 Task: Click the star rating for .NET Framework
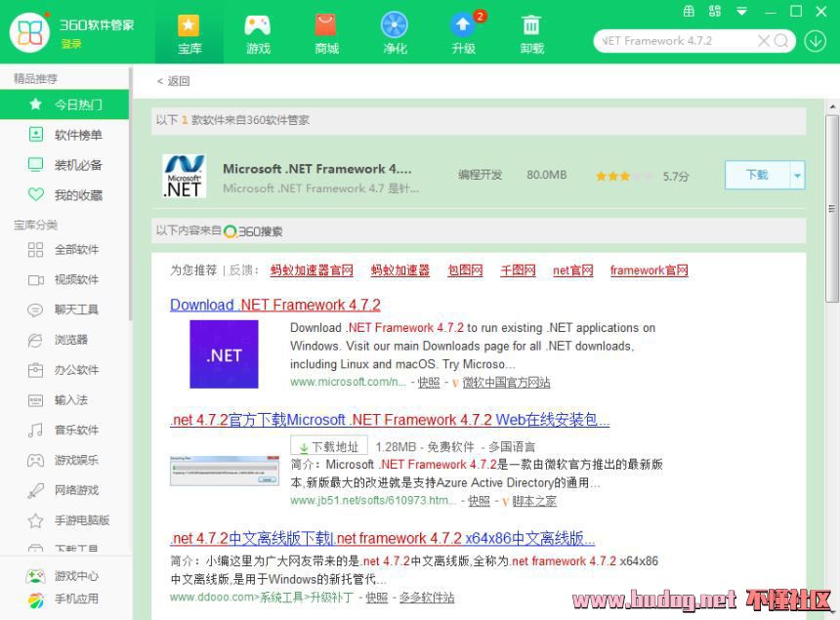[x=623, y=177]
